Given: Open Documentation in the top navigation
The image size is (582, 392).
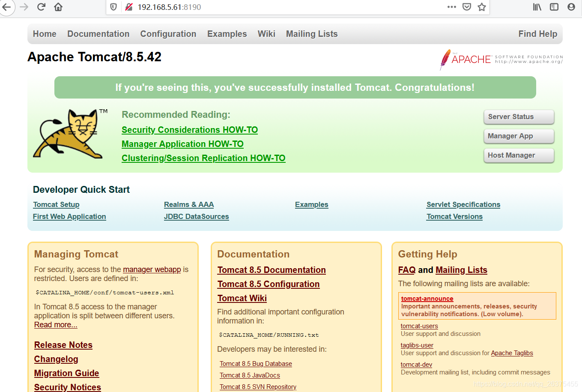Looking at the screenshot, I should click(98, 34).
